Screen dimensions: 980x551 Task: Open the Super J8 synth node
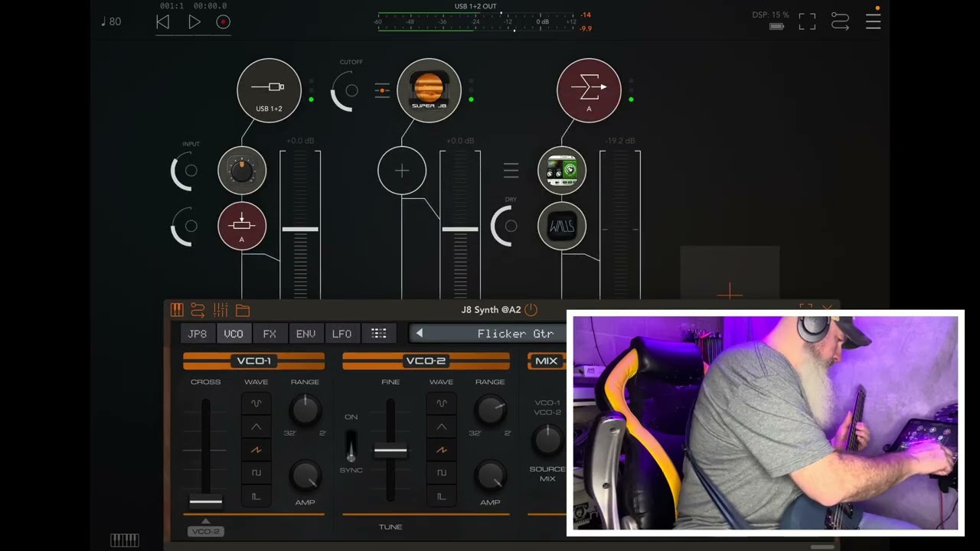[x=429, y=90]
